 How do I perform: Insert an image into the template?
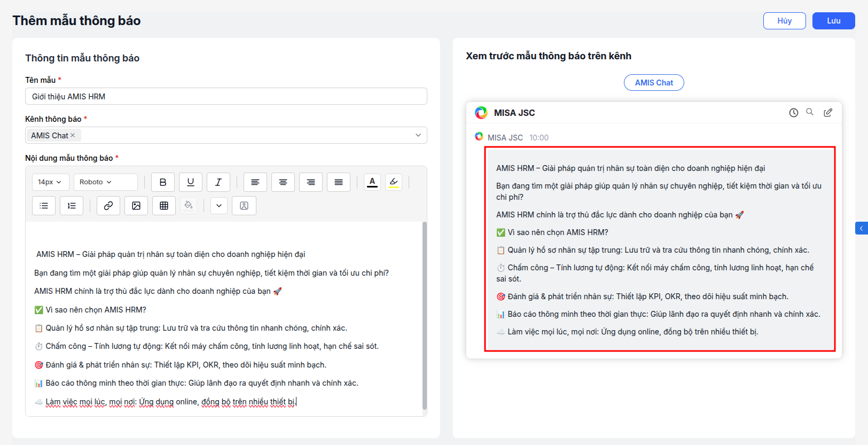(136, 206)
